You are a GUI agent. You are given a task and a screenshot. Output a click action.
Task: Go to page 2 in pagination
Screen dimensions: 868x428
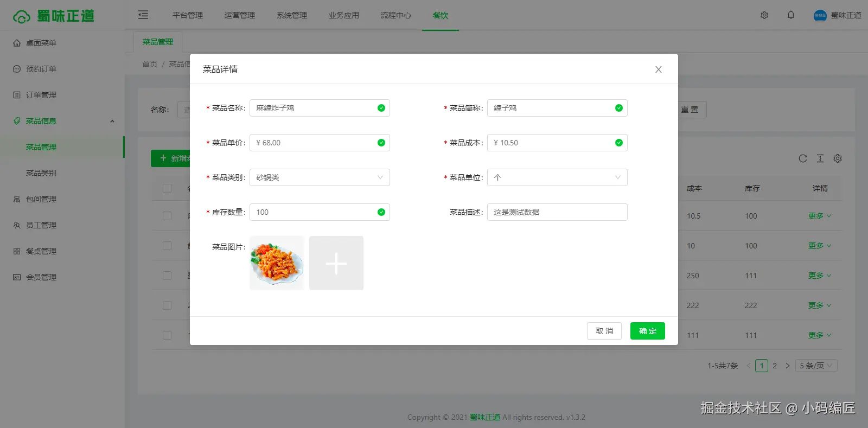coord(775,366)
